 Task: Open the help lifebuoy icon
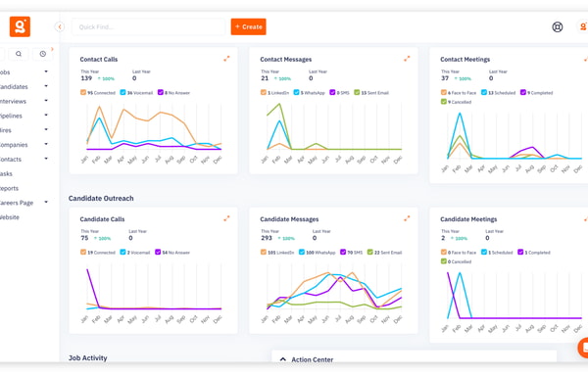(x=558, y=27)
